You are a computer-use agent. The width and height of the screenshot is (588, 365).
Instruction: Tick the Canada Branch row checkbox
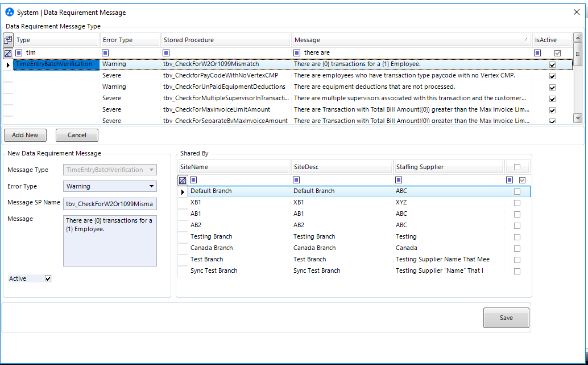[517, 248]
